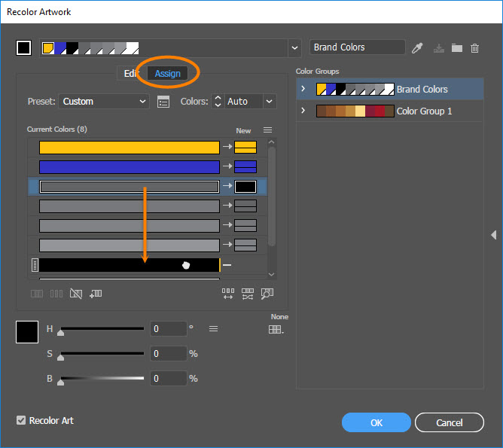Click the Brand Colors name field
Screen dimensions: 503x448
click(x=358, y=47)
